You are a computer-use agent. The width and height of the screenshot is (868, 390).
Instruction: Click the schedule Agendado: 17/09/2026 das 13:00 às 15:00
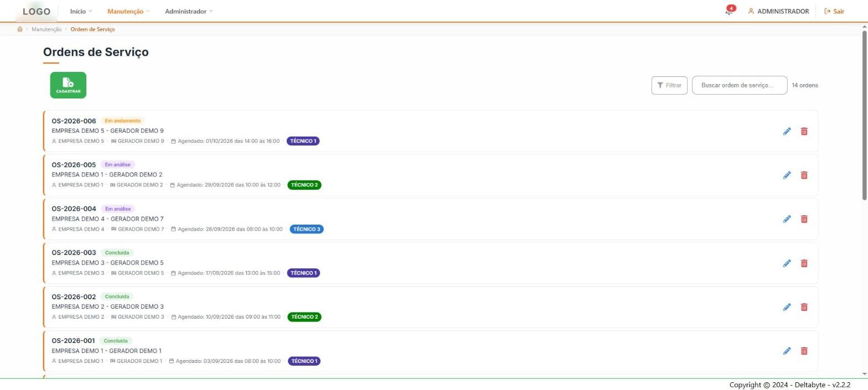229,273
